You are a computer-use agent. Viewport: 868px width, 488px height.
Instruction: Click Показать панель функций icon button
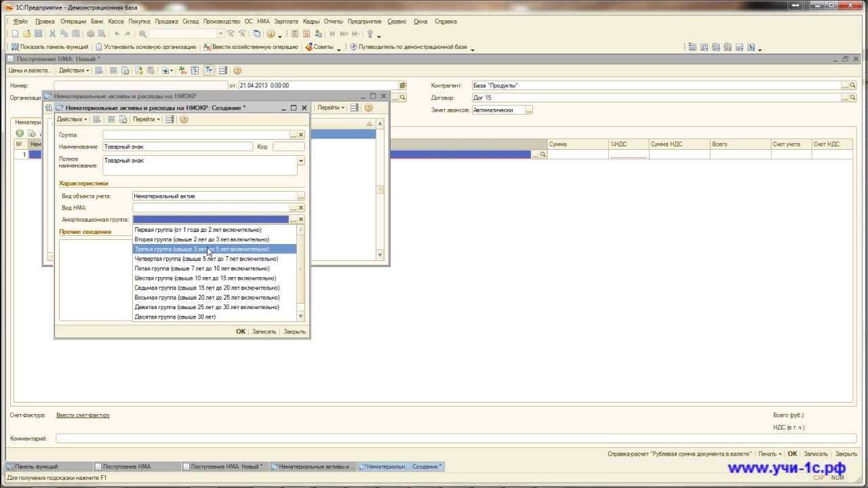click(50, 47)
